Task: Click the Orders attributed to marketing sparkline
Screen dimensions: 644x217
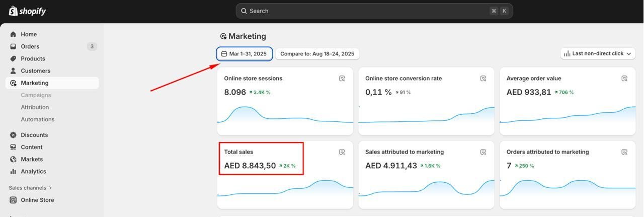Action: 568,189
